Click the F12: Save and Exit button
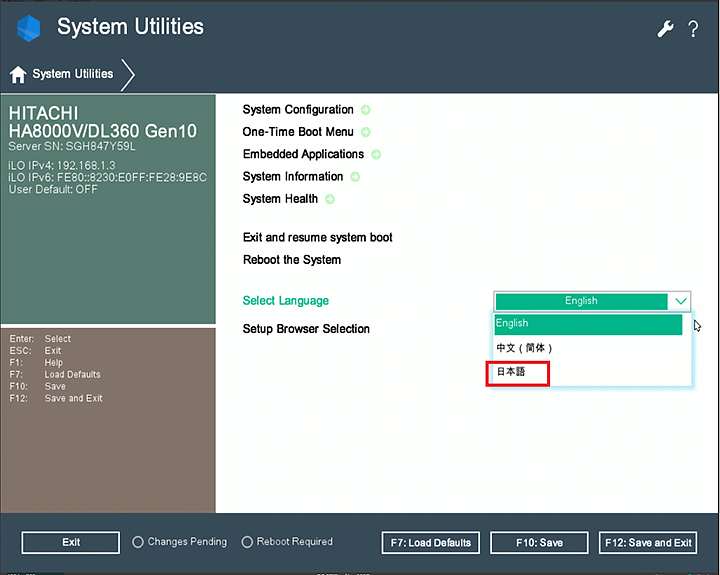This screenshot has height=575, width=720. [648, 543]
